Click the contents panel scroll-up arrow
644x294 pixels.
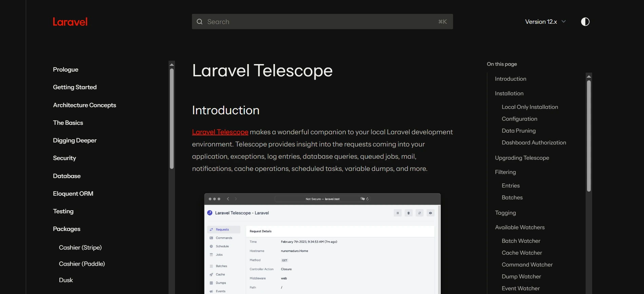tap(589, 76)
